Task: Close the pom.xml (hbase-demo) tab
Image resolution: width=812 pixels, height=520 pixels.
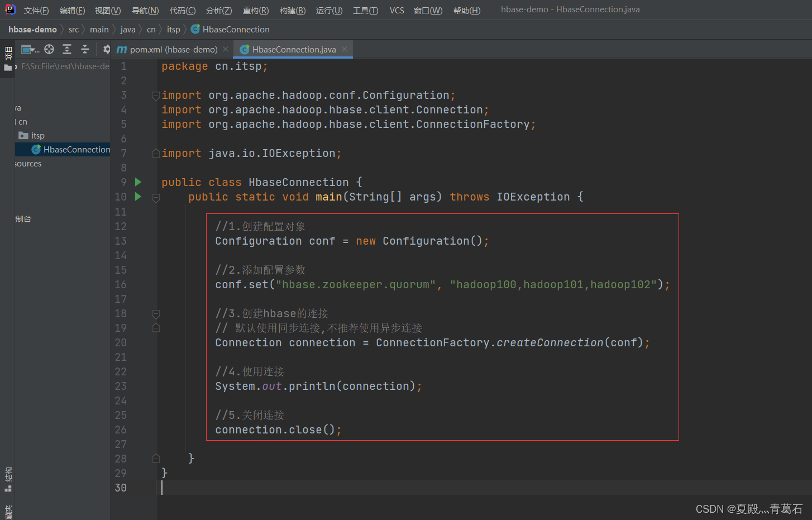Action: point(226,49)
